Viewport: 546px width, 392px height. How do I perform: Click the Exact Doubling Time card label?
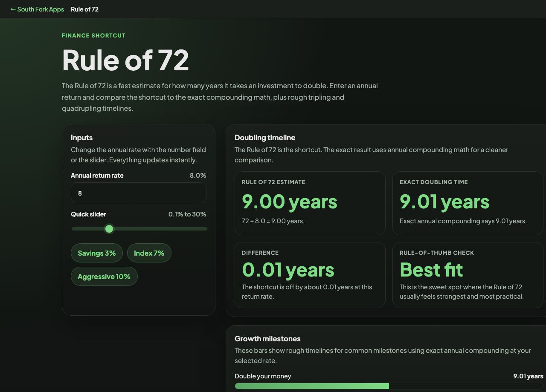point(434,182)
